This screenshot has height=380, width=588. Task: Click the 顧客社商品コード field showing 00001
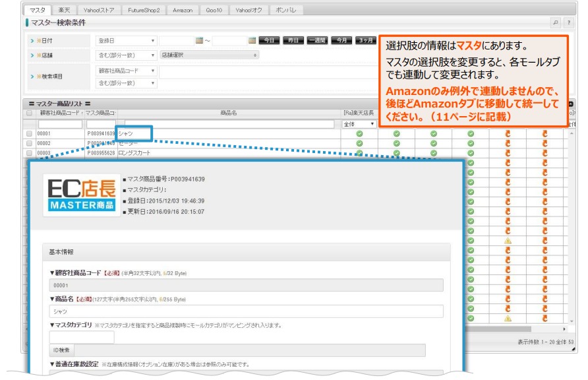(246, 285)
